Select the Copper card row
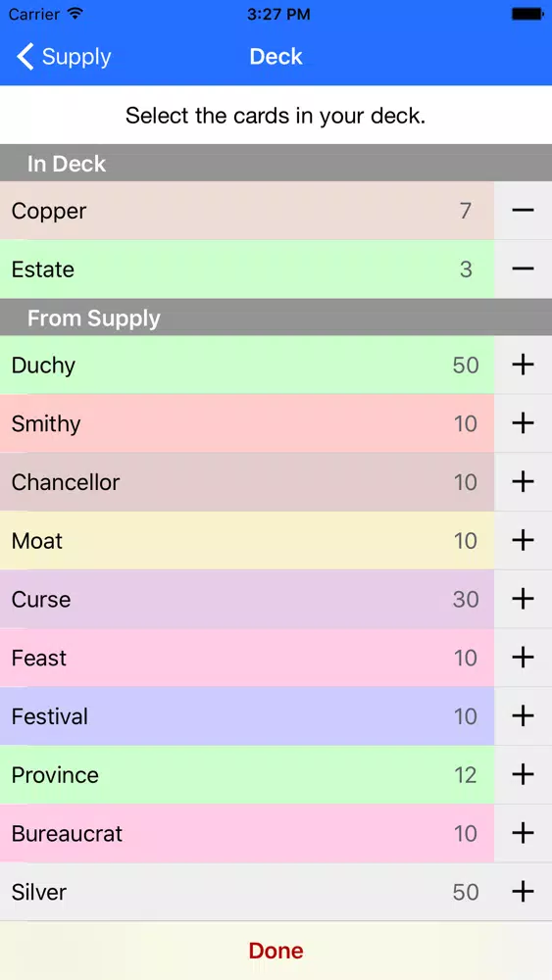552x980 pixels. click(247, 211)
